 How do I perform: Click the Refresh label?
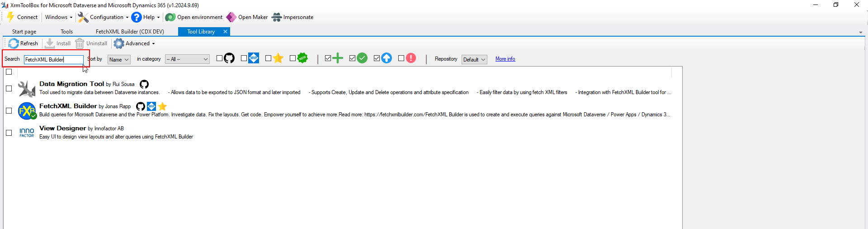point(29,43)
